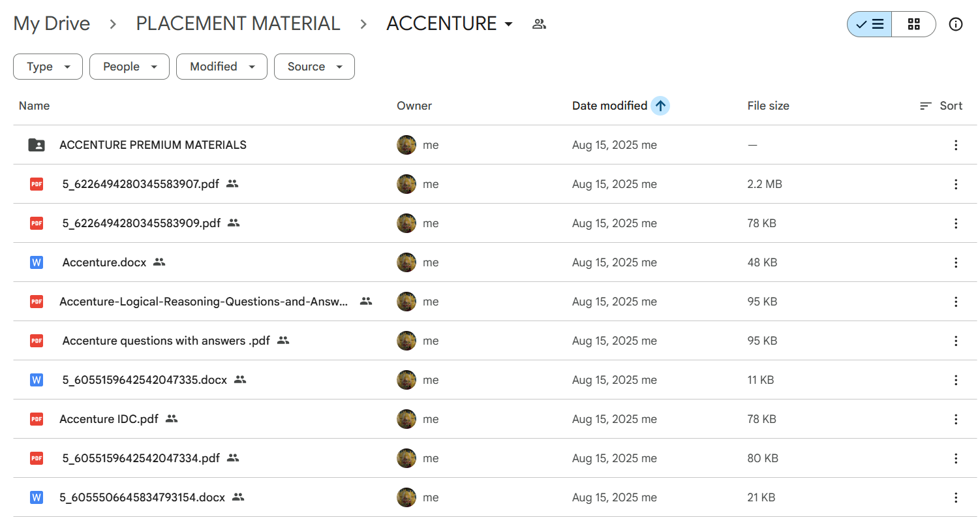Reverse sort direction arrow on Date modified
The image size is (980, 517).
click(x=660, y=106)
